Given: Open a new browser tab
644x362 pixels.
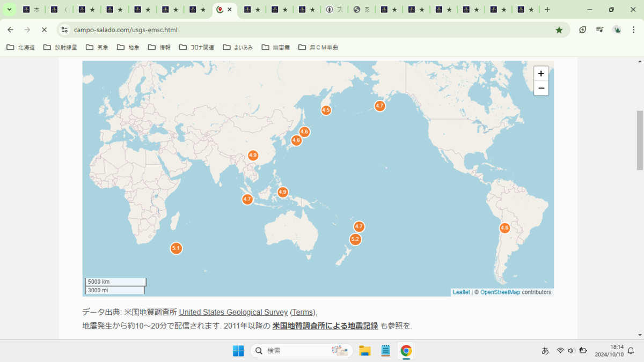Looking at the screenshot, I should pyautogui.click(x=547, y=10).
